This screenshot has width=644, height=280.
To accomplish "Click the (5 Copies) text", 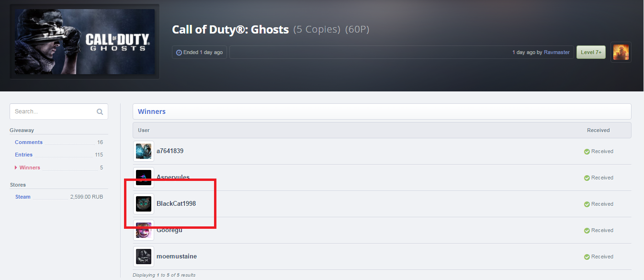I will coord(316,30).
